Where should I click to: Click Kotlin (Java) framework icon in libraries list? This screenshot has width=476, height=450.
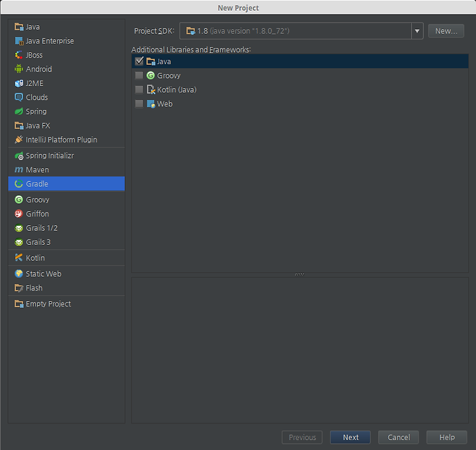click(x=151, y=89)
